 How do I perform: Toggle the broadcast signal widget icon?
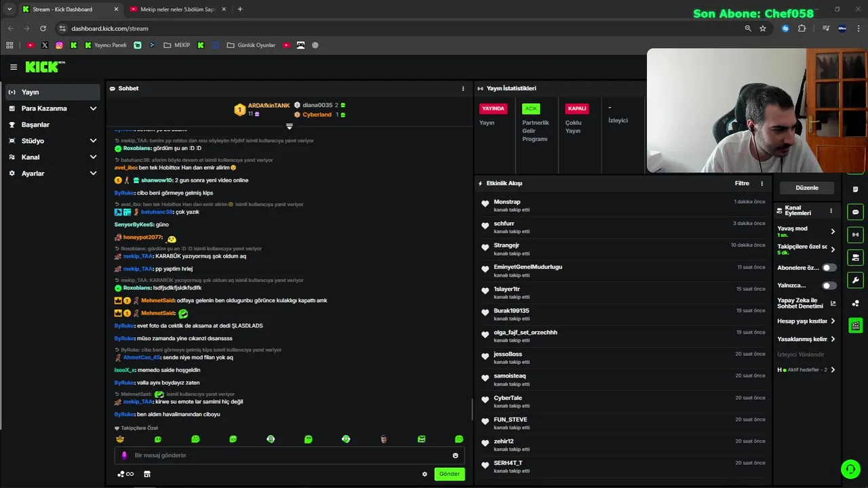(x=855, y=235)
